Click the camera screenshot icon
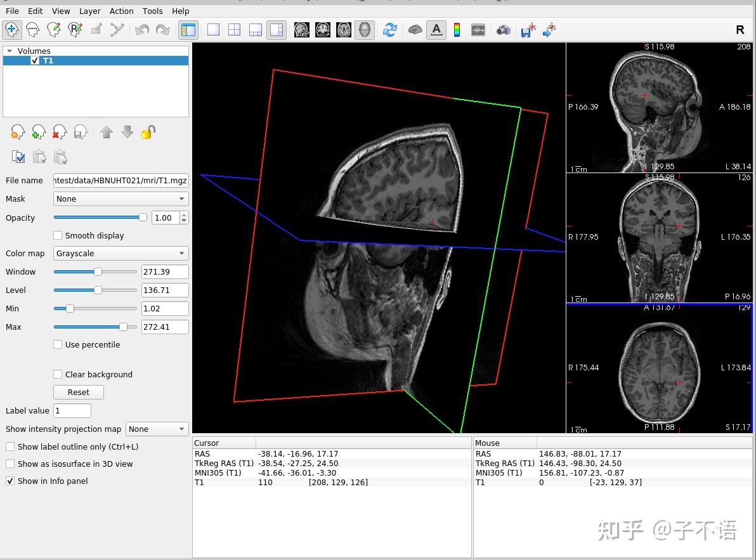 point(504,30)
